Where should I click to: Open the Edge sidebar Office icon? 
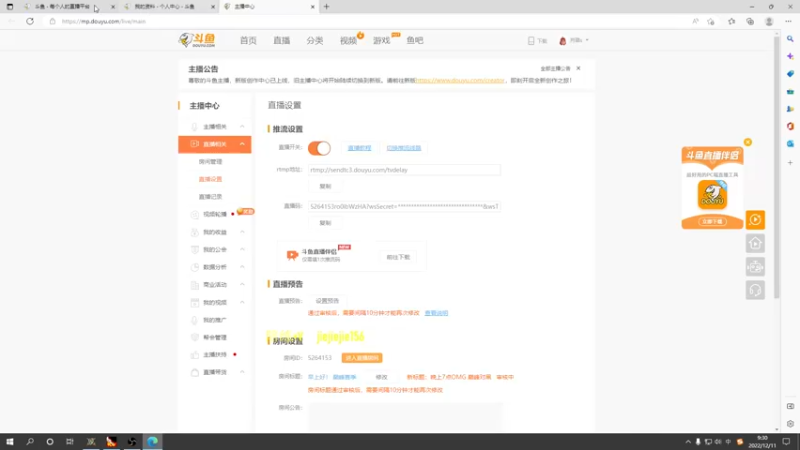790,126
